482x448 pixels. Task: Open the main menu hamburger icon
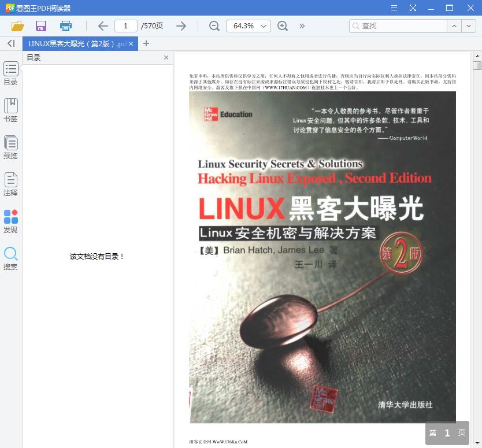[394, 8]
